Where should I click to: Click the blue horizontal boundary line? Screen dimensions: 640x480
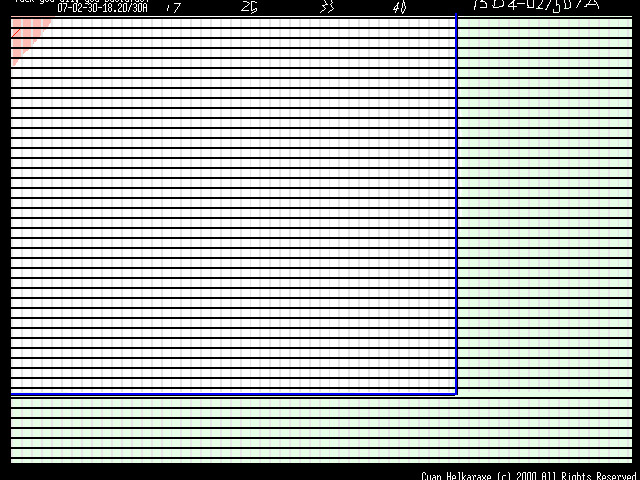pos(230,395)
